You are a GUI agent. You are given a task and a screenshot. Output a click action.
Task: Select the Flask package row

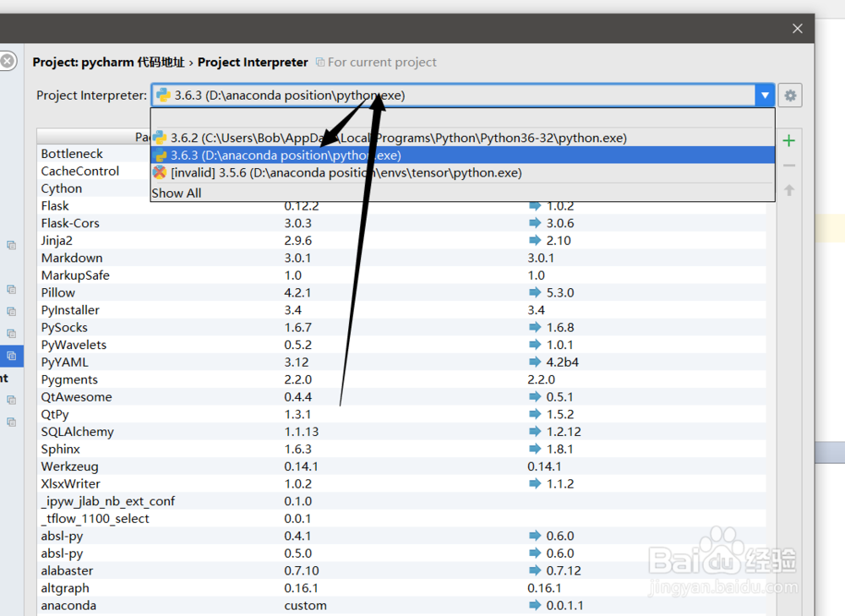coord(401,206)
